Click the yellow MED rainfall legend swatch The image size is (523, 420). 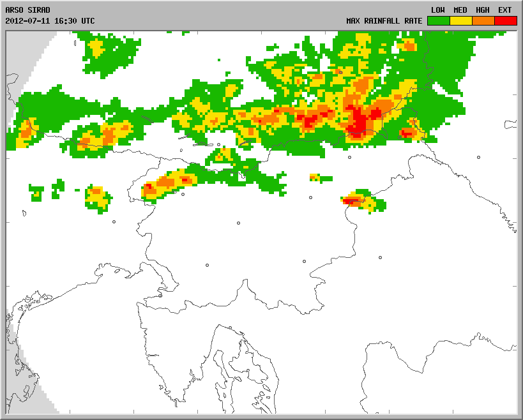461,20
